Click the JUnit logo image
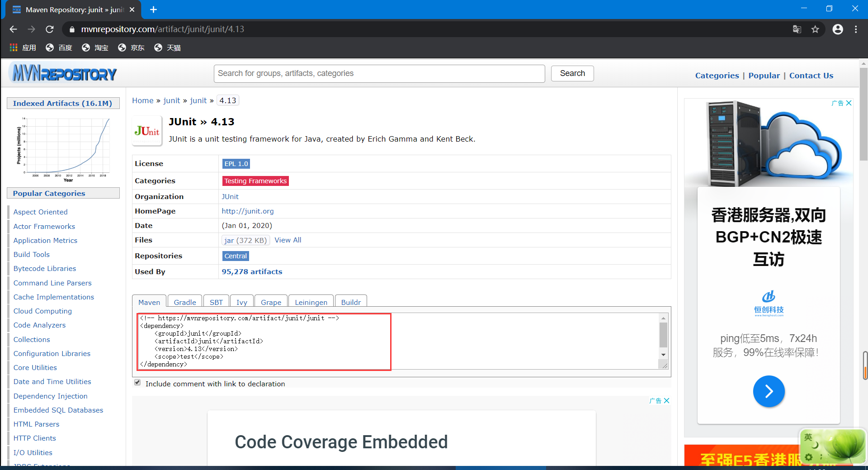This screenshot has width=868, height=470. click(147, 131)
